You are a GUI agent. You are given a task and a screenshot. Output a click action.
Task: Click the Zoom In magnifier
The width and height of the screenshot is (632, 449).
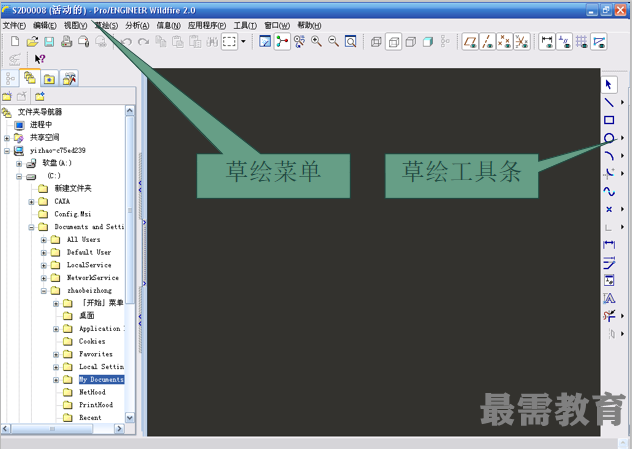click(x=316, y=41)
